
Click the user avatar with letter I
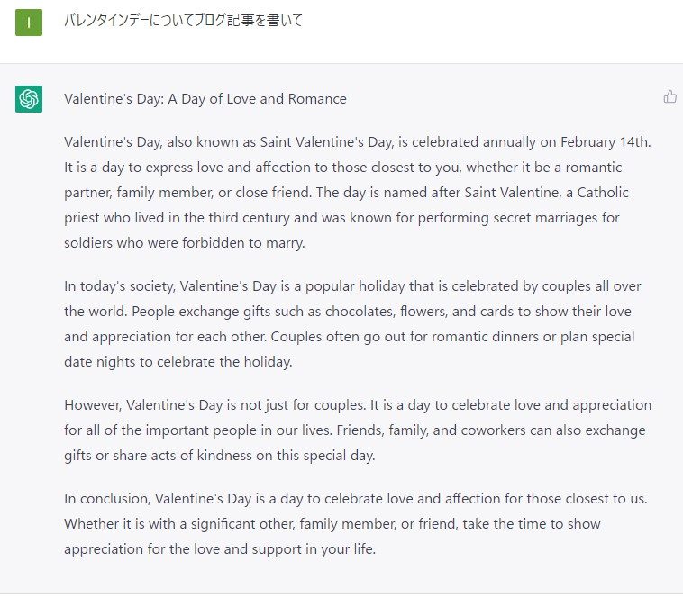(29, 23)
